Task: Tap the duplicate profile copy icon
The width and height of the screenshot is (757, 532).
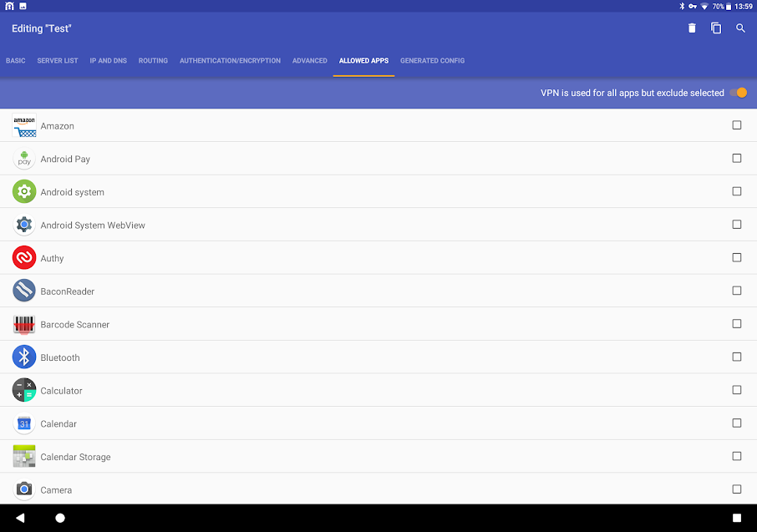Action: pos(716,28)
